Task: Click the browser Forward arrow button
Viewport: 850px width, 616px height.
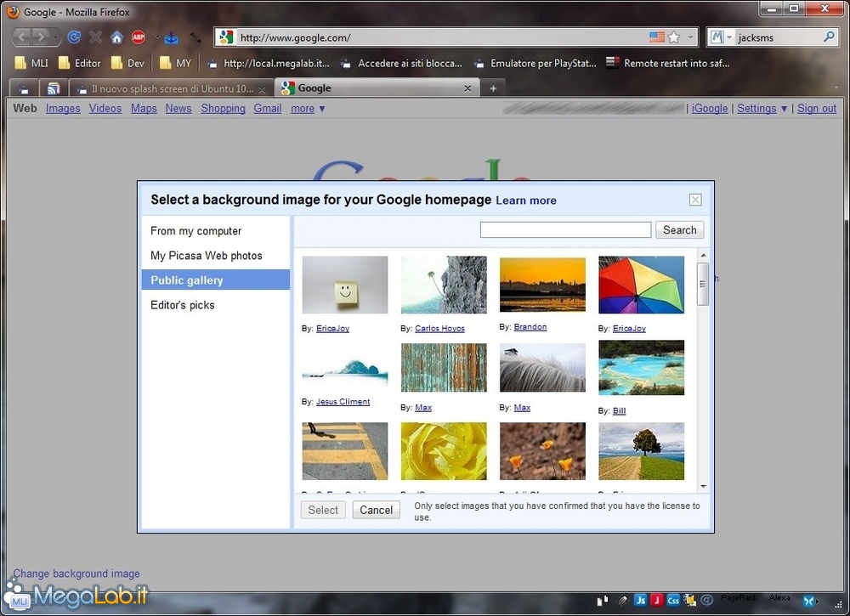Action: coord(41,37)
